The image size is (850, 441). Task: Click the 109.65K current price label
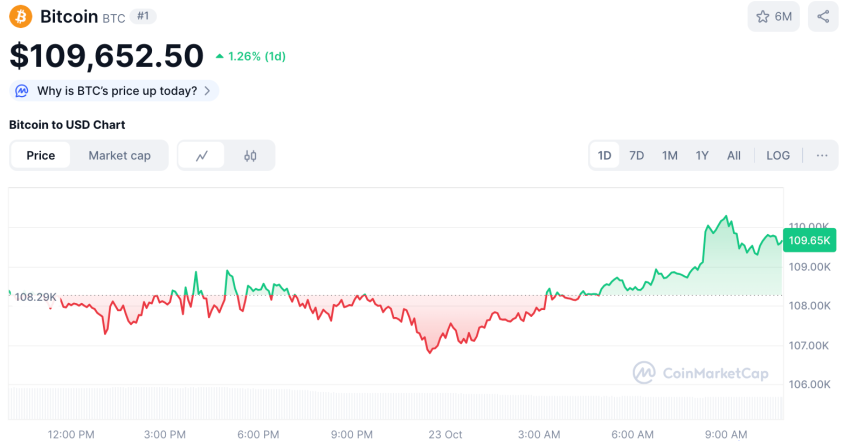click(809, 240)
